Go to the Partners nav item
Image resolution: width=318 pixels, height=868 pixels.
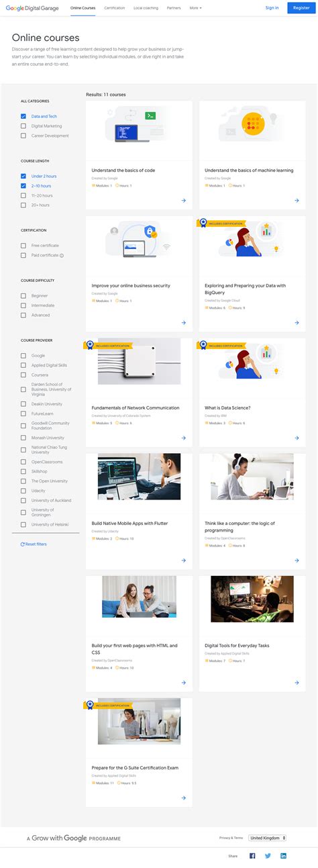tap(174, 8)
